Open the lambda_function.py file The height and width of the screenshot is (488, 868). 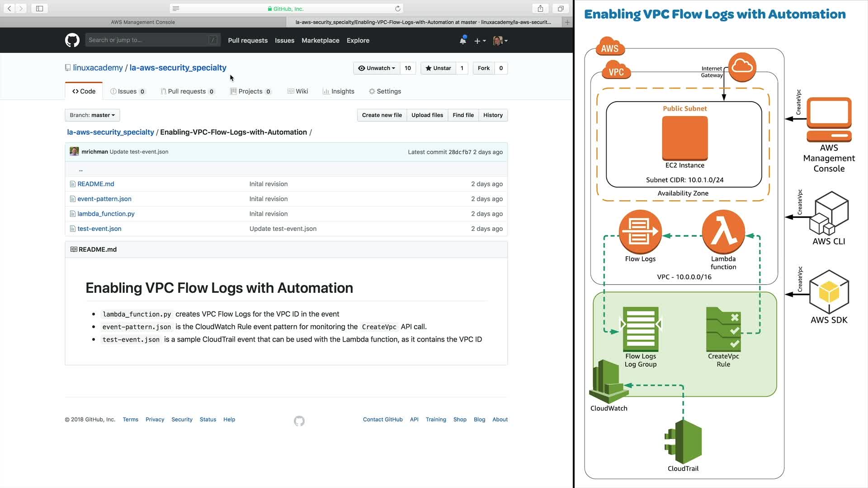pyautogui.click(x=106, y=214)
